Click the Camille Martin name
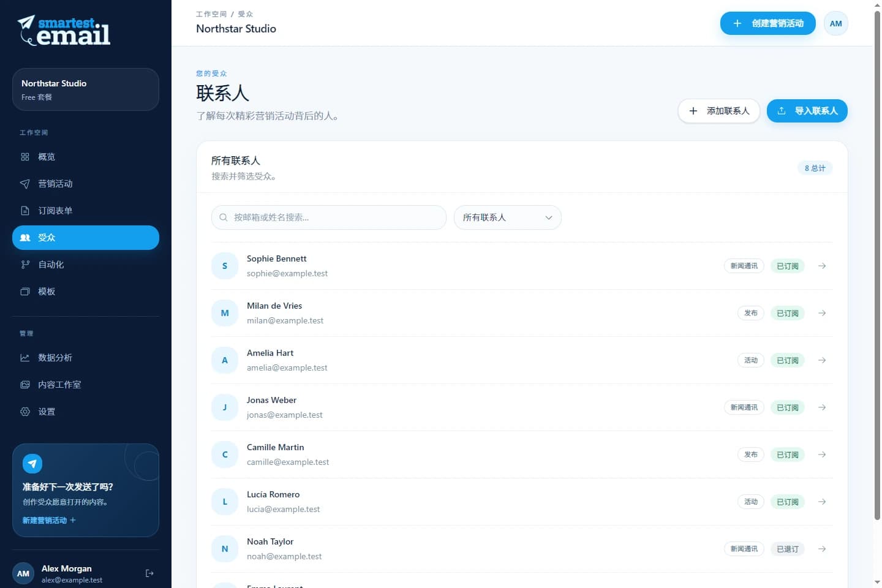This screenshot has width=882, height=588. 276,447
